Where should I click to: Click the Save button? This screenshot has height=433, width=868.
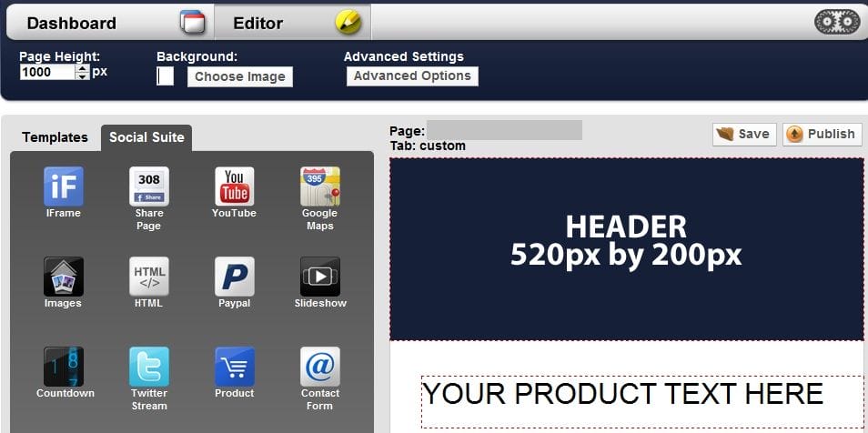(743, 134)
